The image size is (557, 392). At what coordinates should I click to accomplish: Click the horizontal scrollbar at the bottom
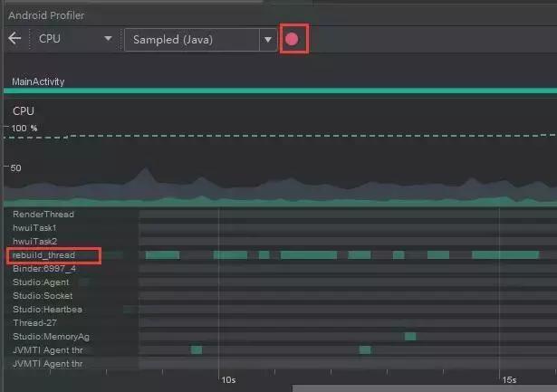pyautogui.click(x=425, y=388)
